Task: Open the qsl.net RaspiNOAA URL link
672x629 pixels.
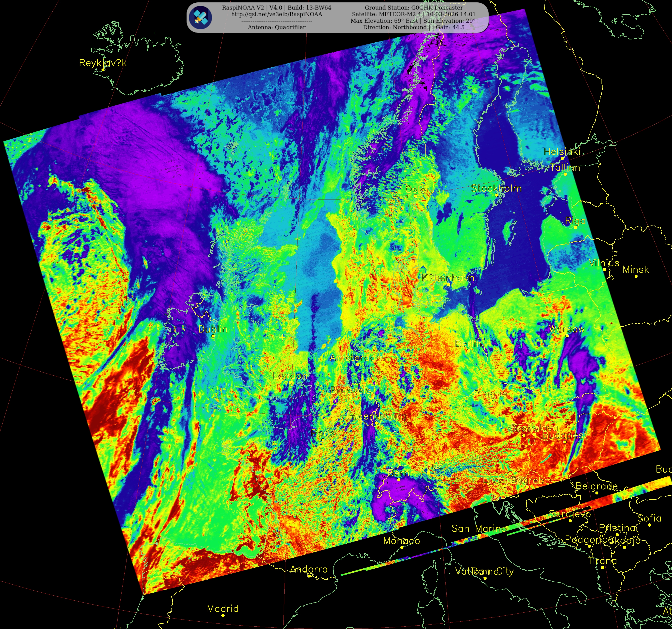Action: (276, 14)
